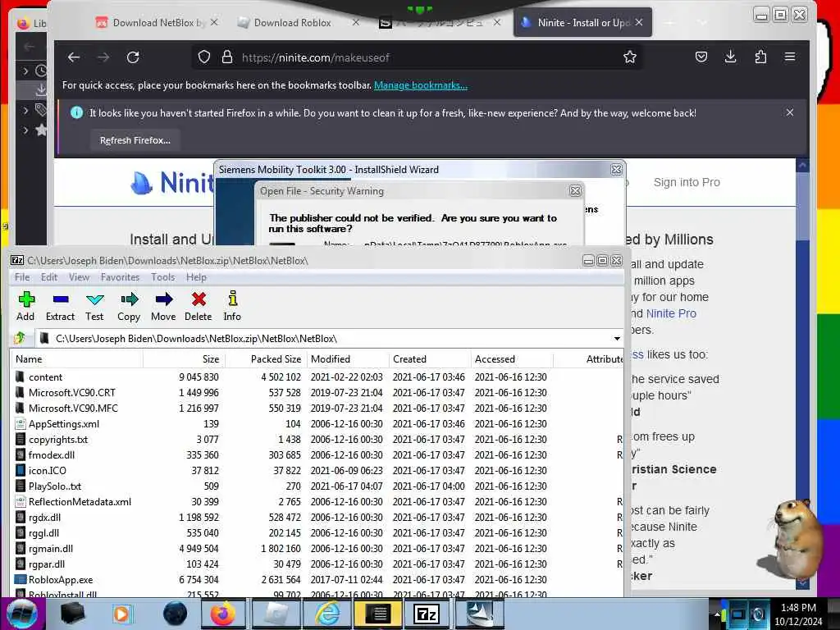This screenshot has height=630, width=840.
Task: Select rgmain.dll in the file list
Action: [317, 549]
